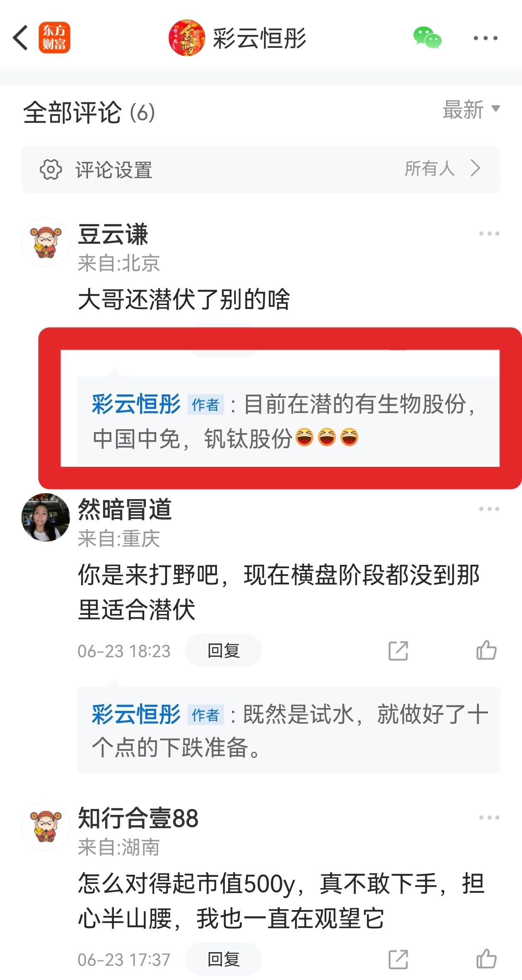Share via the WeChat icon
The height and width of the screenshot is (980, 522).
(x=427, y=38)
